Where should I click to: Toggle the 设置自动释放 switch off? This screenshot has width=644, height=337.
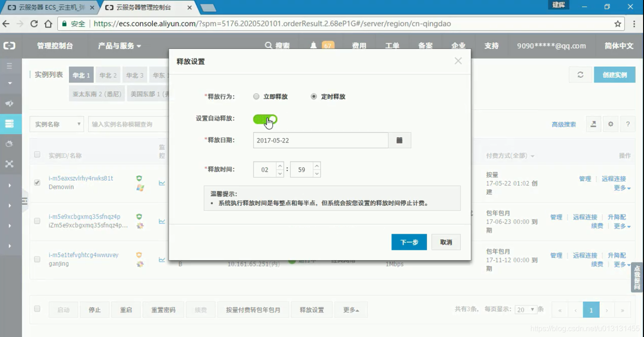tap(265, 119)
